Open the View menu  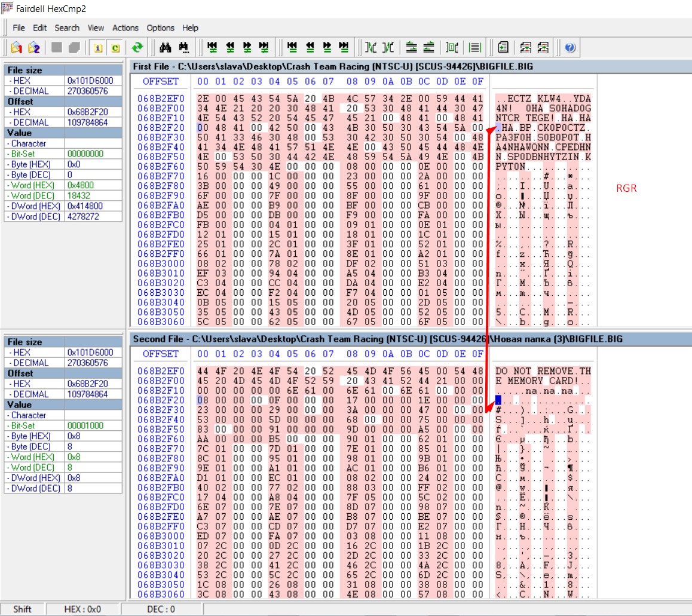[x=96, y=28]
